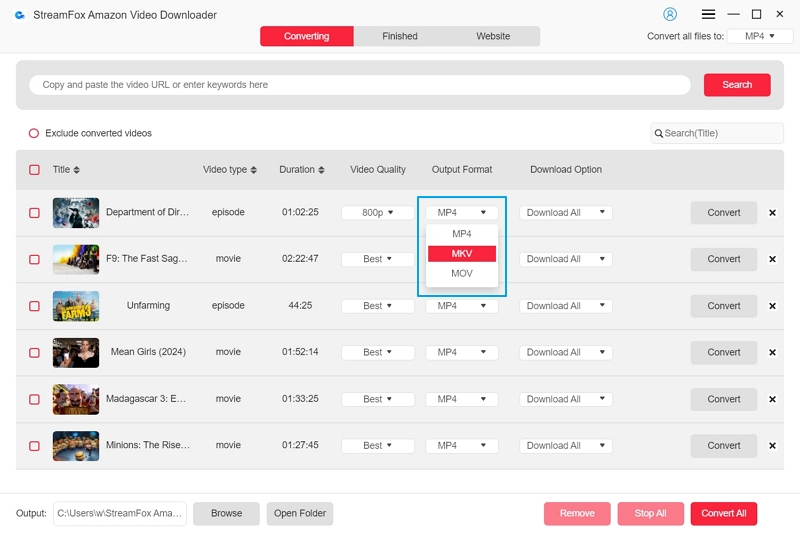
Task: Switch to the Finished tab
Action: (400, 36)
